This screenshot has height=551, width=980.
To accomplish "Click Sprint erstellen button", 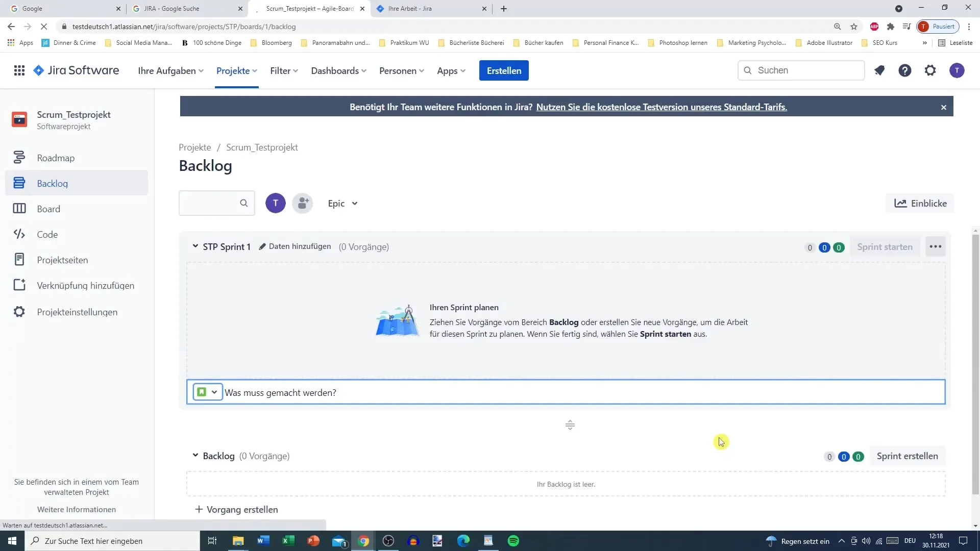I will pos(907,456).
